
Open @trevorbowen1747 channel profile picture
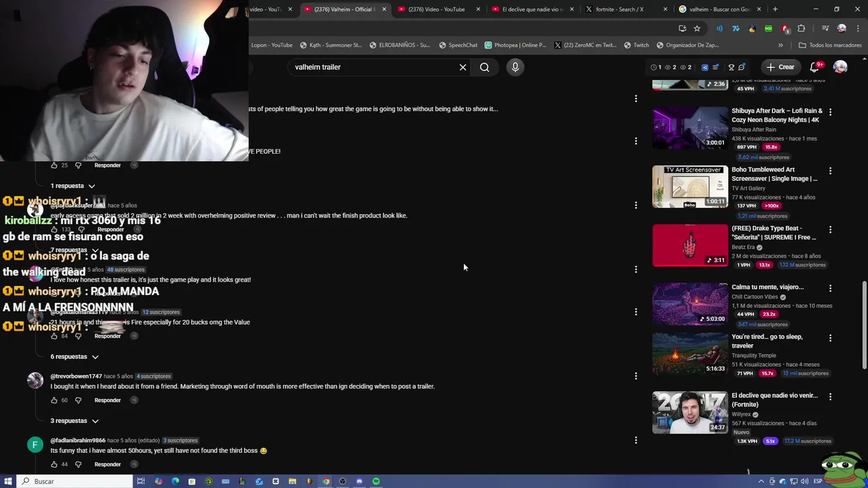pyautogui.click(x=35, y=380)
